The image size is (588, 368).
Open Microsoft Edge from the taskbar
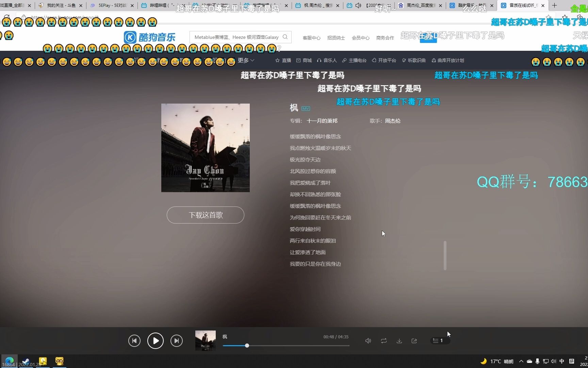click(10, 361)
